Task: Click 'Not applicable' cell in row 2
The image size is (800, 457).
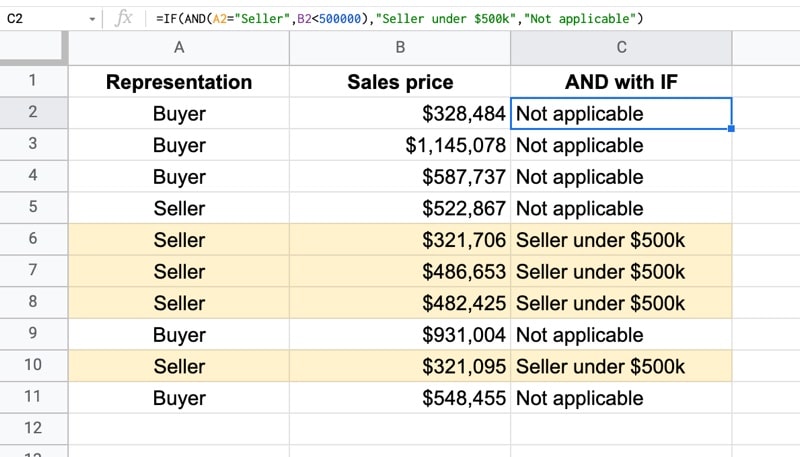Action: pos(621,113)
